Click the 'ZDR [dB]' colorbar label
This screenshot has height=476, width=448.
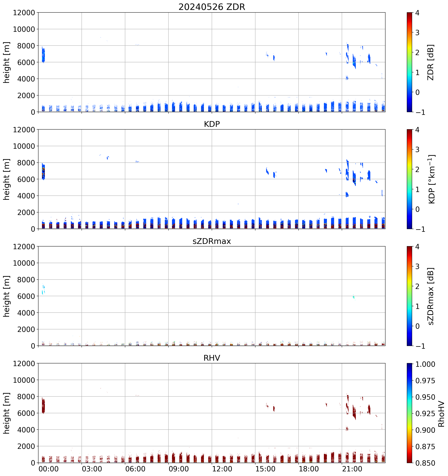430,62
